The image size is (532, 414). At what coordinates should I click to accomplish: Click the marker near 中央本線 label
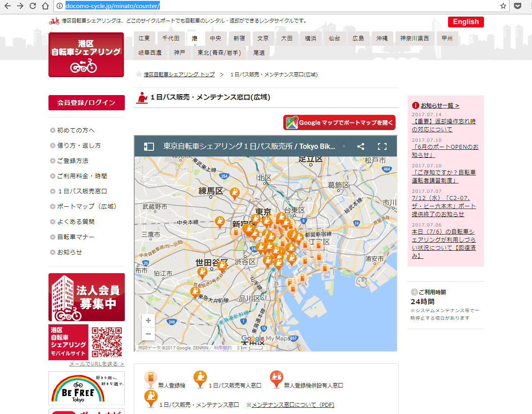point(220,222)
